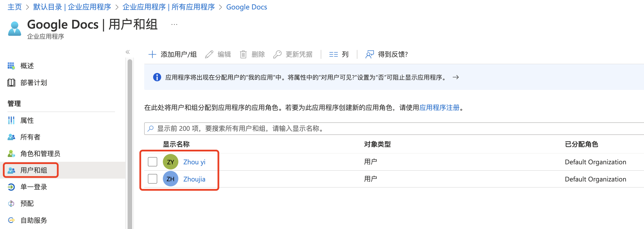Click Default Organization role in Zhou yi row
The height and width of the screenshot is (229, 644).
coord(596,162)
